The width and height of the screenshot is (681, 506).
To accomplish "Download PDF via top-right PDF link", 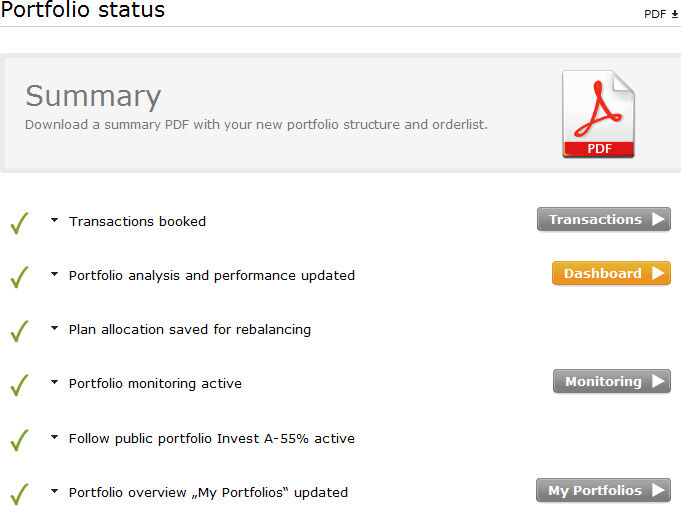I will (661, 14).
